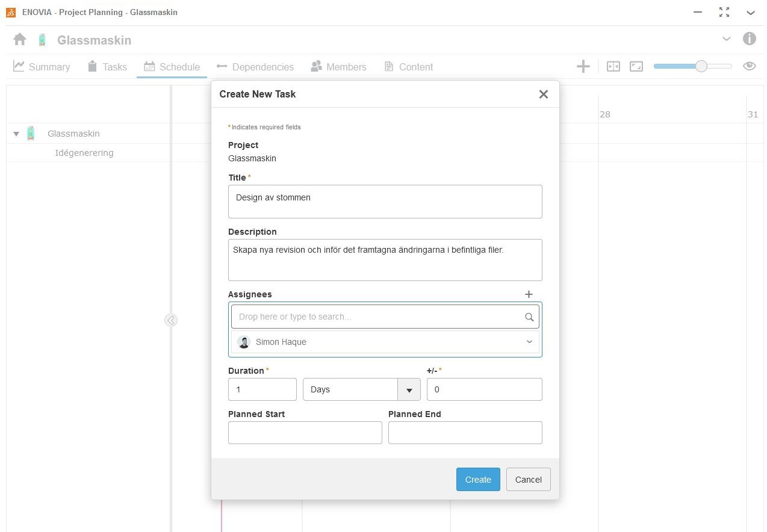The width and height of the screenshot is (767, 532).
Task: Open the Dependencies tab
Action: tap(255, 67)
